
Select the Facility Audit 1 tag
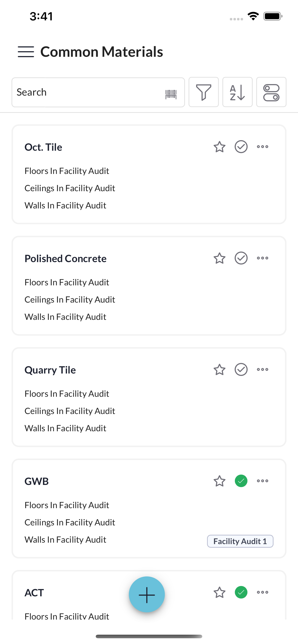tap(240, 541)
